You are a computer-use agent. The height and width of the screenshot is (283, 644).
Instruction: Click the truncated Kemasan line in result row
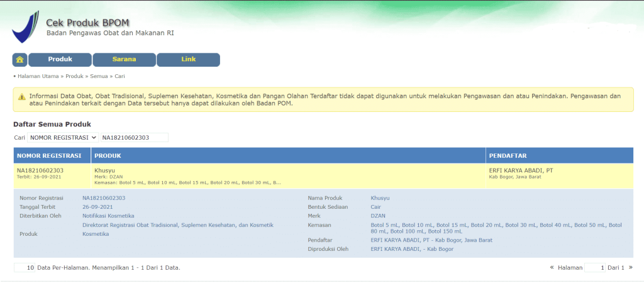tap(187, 182)
